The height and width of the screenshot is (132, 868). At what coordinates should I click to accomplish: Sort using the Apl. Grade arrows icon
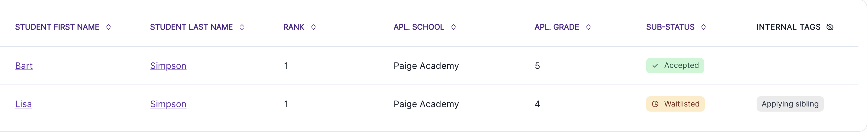coord(588,27)
